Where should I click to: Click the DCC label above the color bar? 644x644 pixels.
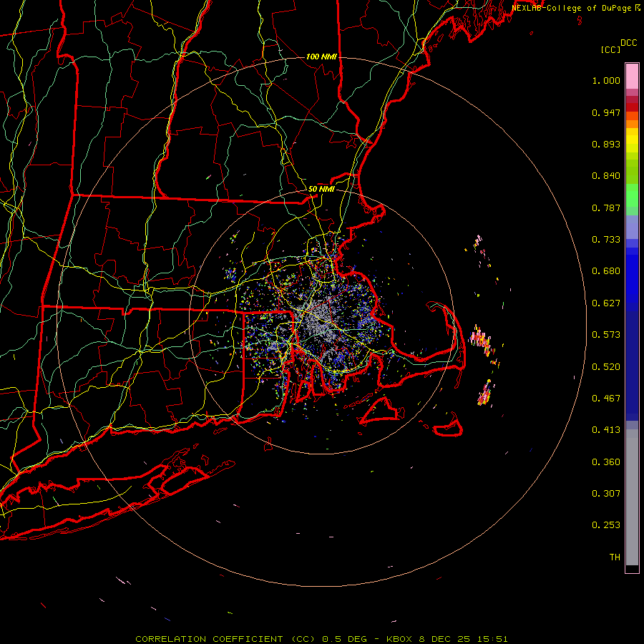pyautogui.click(x=628, y=43)
